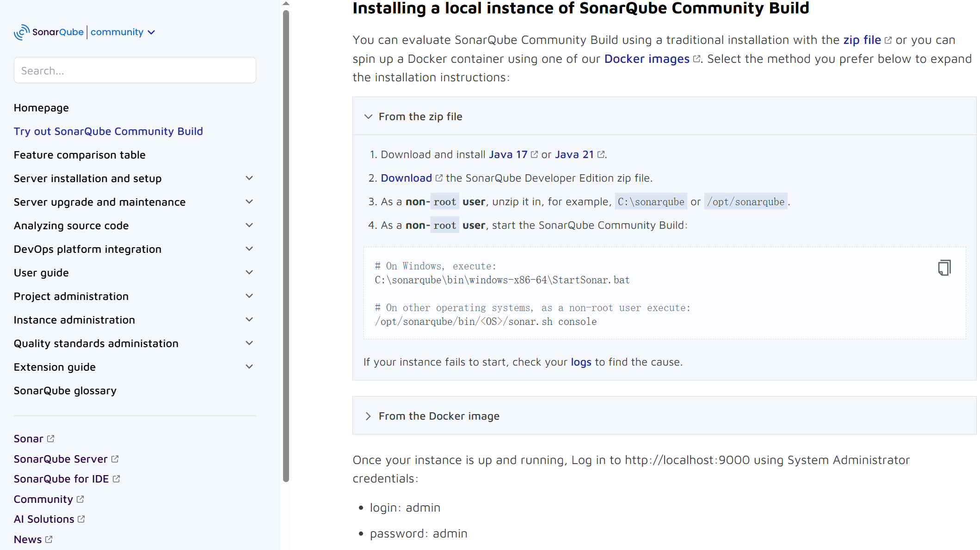980x550 pixels.
Task: Open SonarQube Server footer link
Action: [x=61, y=459]
